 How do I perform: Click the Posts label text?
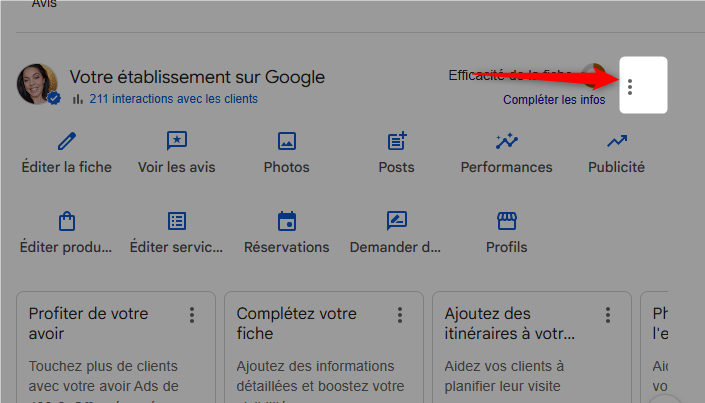pos(397,167)
